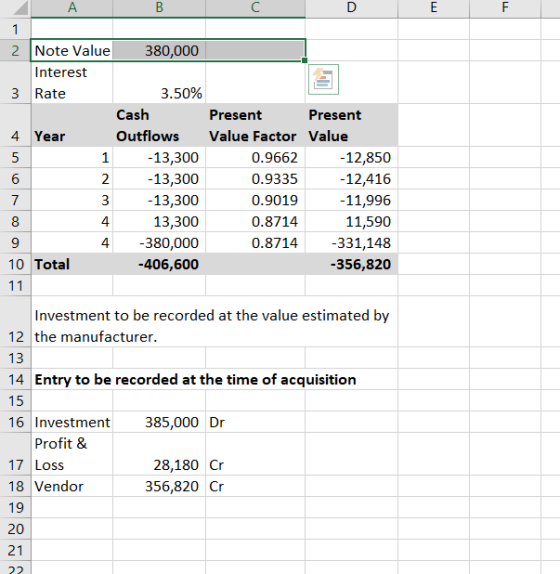Click the 0.8714 factor cell in row 8
Viewport: 560px width, 574px height.
(255, 221)
